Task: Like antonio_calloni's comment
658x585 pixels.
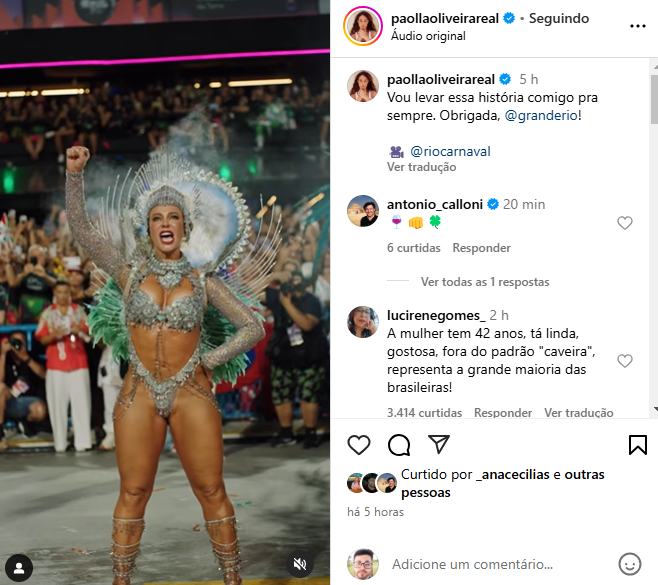Action: click(x=624, y=223)
